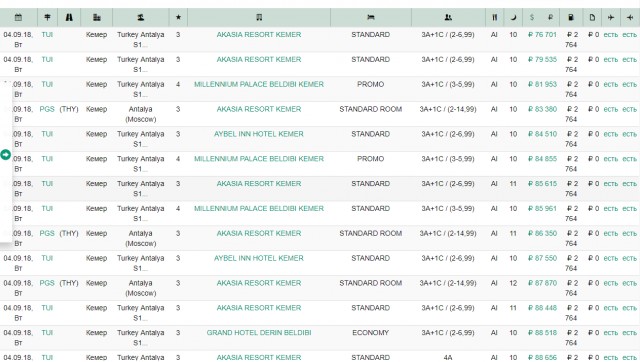
Task: Click the fork-and-knife meal header icon
Action: (494, 17)
